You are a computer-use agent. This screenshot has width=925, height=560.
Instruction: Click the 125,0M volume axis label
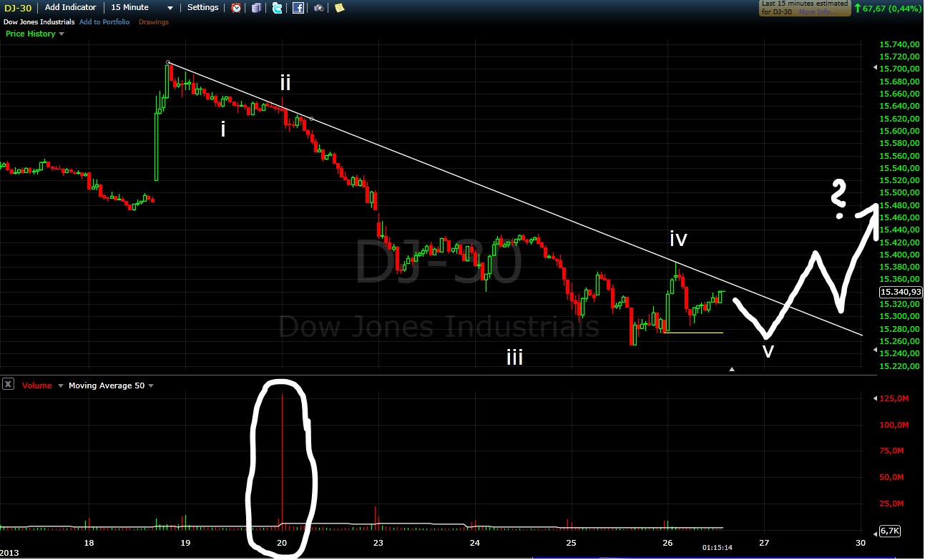pos(894,398)
